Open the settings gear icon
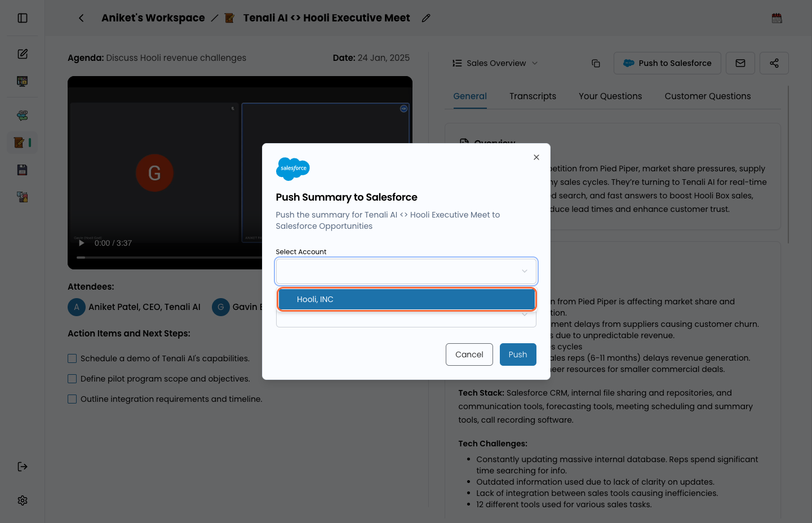 tap(23, 500)
